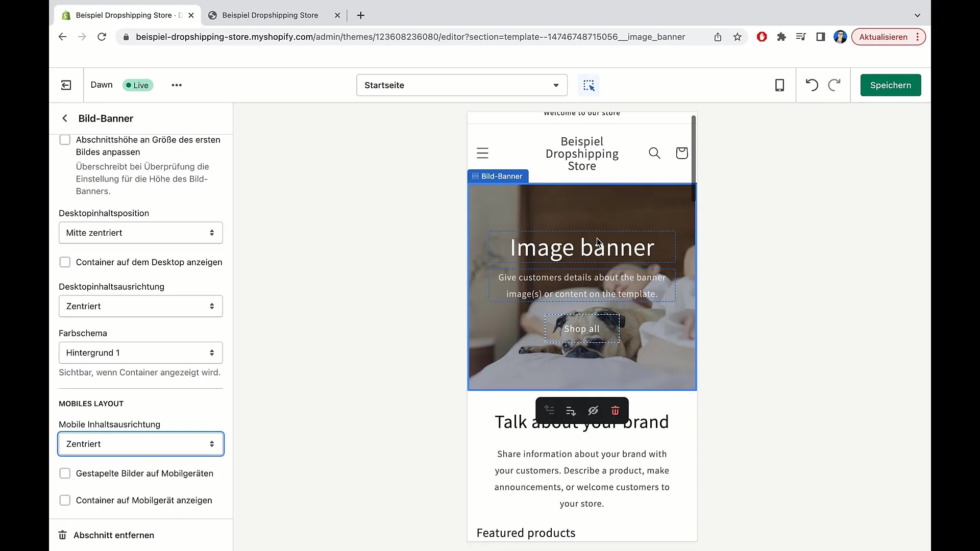Expand the 'Mobile Inhaltsausrichtung' dropdown
Image resolution: width=980 pixels, height=551 pixels.
[x=140, y=443]
